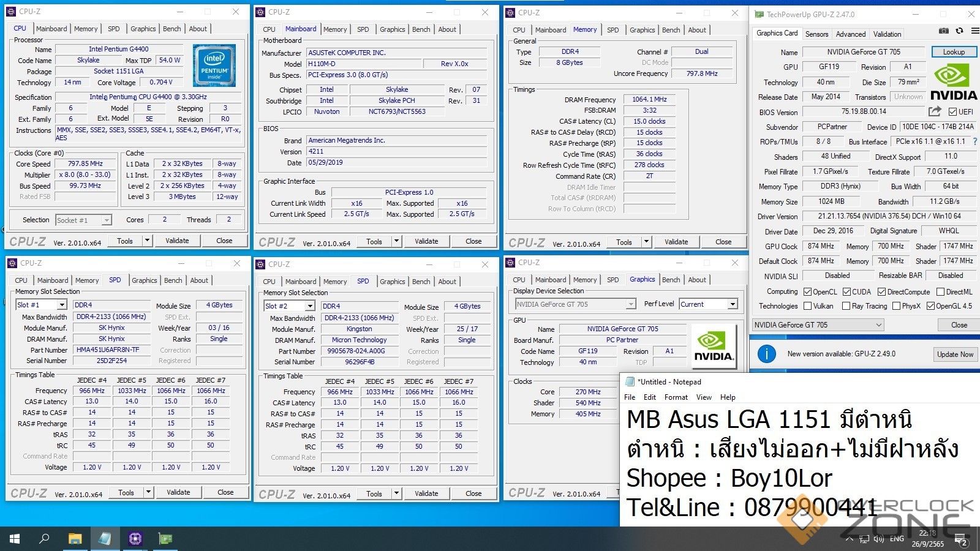Click the BIOS export share icon

coord(935,111)
